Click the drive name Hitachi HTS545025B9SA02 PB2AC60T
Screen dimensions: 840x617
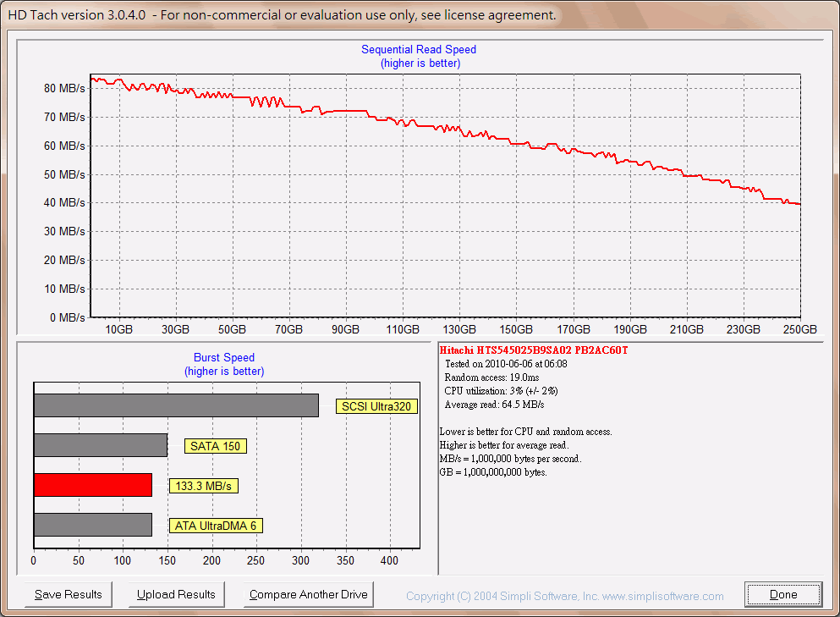[x=534, y=350]
